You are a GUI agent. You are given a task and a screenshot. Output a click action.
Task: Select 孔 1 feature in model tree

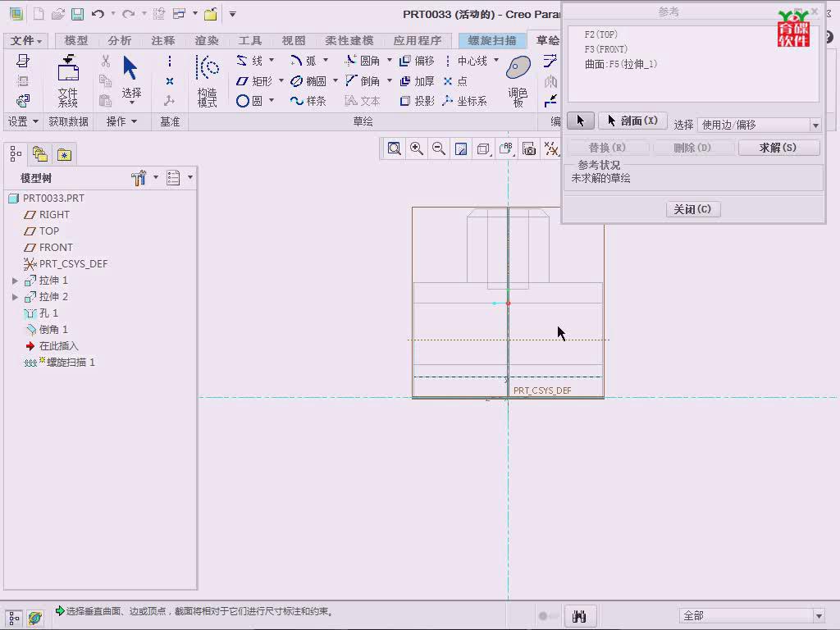[41, 313]
